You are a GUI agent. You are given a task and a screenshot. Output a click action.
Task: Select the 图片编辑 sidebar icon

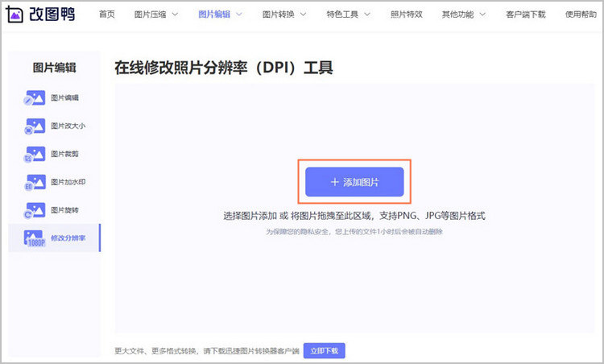35,98
